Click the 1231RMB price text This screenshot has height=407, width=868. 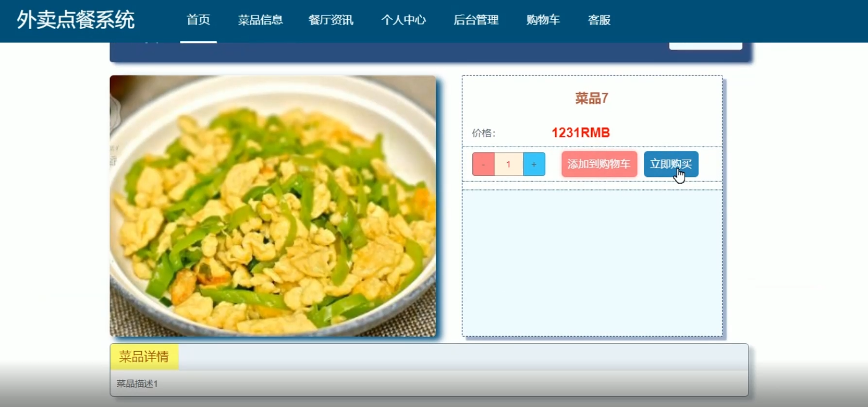pos(581,133)
